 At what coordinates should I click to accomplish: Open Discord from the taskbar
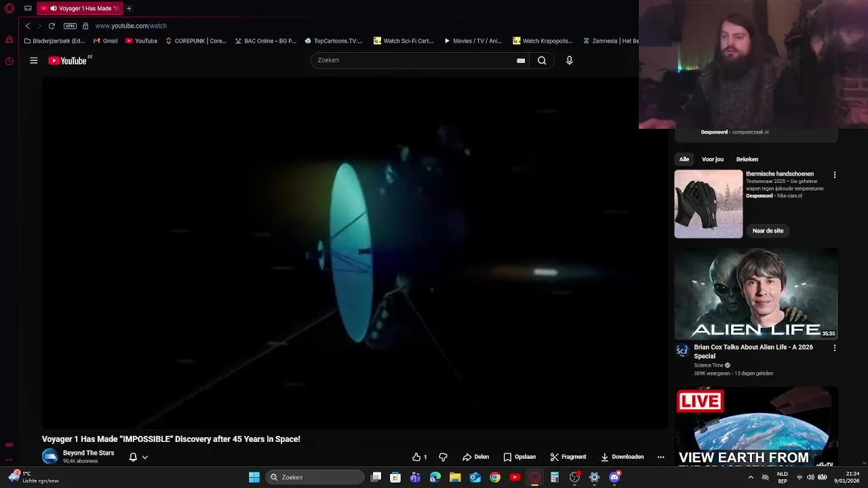point(614,477)
